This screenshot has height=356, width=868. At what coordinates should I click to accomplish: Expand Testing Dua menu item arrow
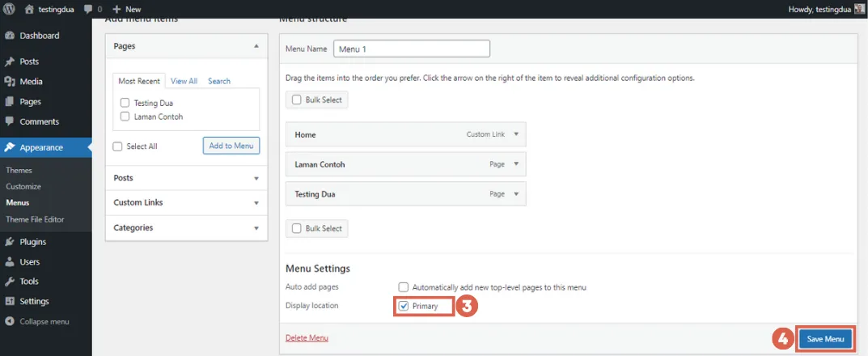[x=516, y=194]
